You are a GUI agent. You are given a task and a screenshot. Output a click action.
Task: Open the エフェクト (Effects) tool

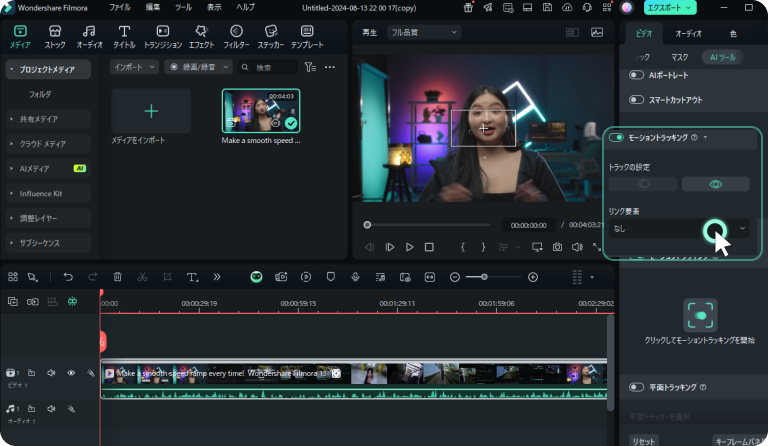point(201,37)
